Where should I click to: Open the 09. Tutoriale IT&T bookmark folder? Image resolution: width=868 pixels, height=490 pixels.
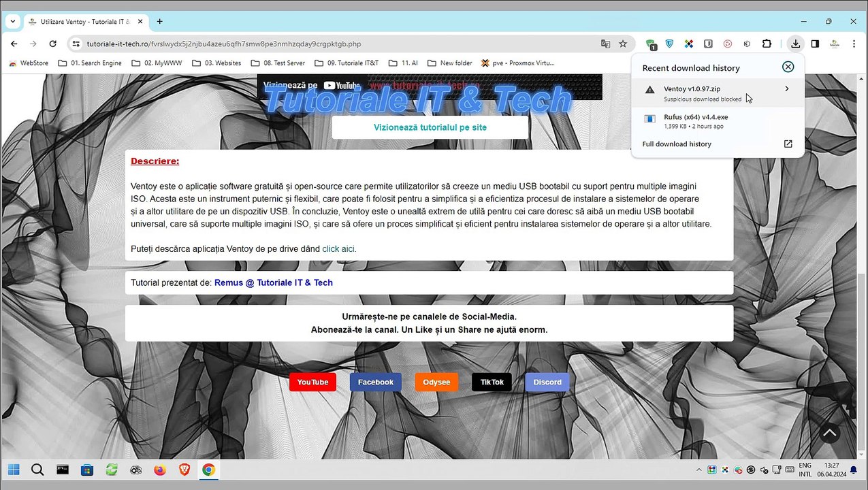[346, 63]
